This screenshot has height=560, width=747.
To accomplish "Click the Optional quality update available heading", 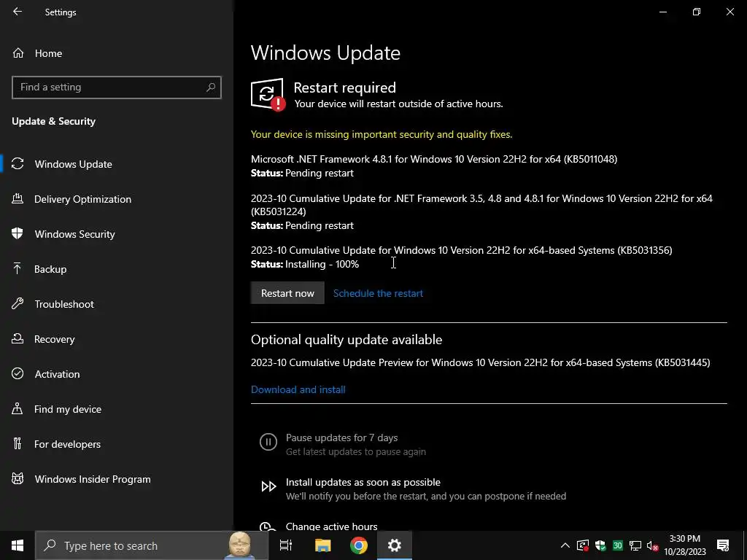I will point(347,340).
